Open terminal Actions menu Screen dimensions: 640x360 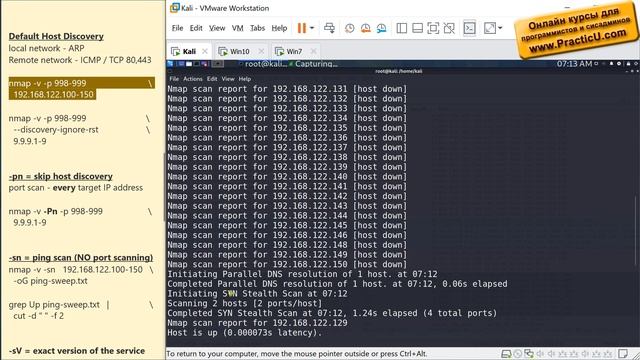pyautogui.click(x=193, y=79)
